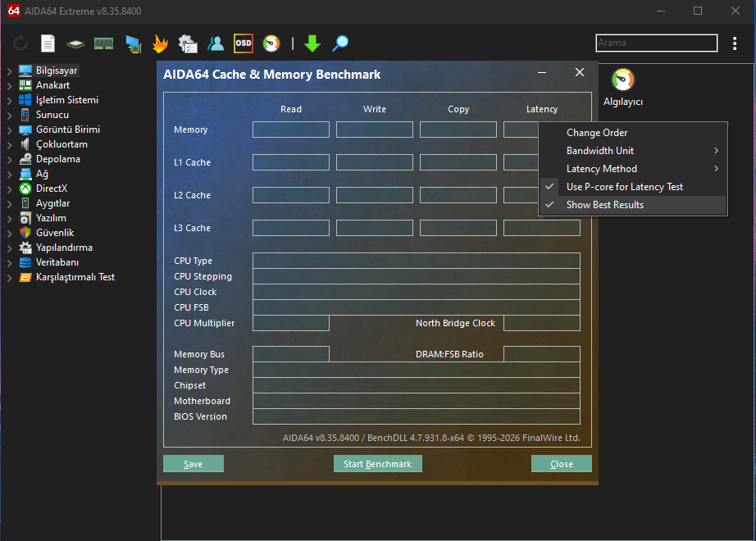Viewport: 756px width, 541px height.
Task: Select the Çokluortam tree item
Action: 61,144
